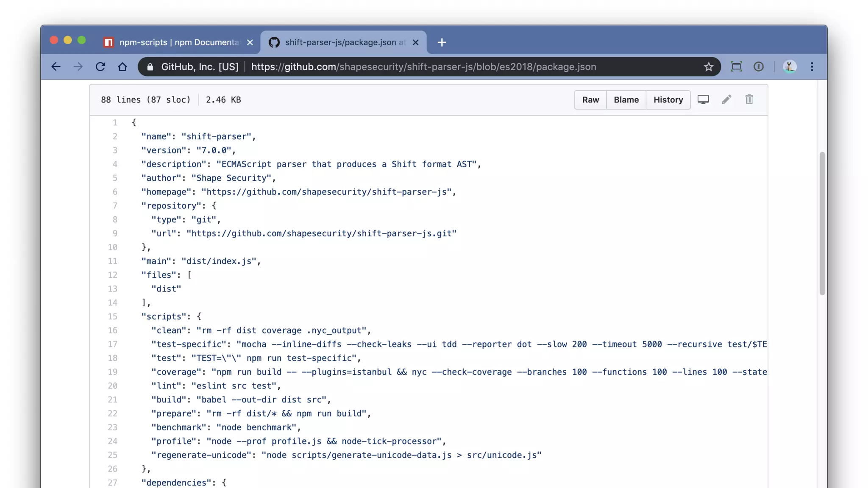Viewport: 868px width, 488px height.
Task: Click line number 15 for scripts
Action: pyautogui.click(x=112, y=316)
